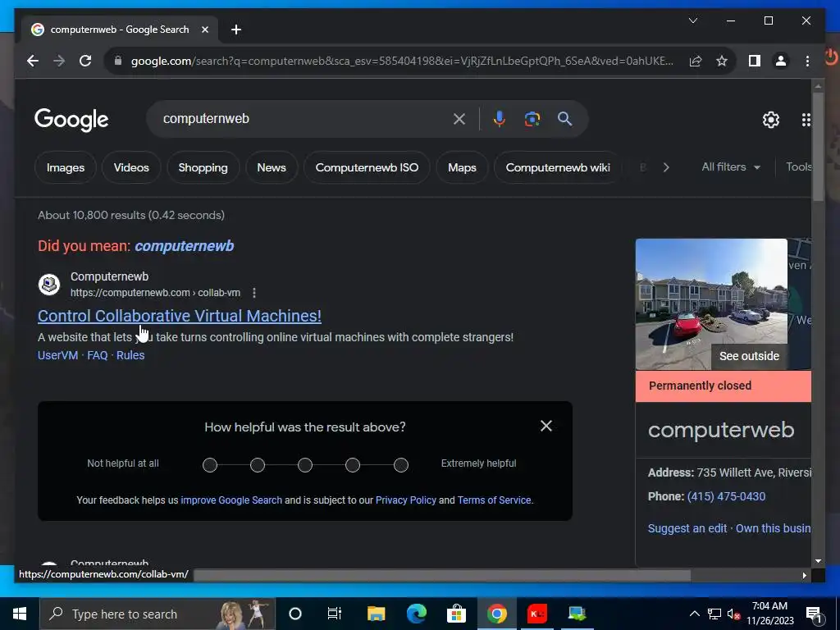Open the Tools options
840x630 pixels.
tap(798, 167)
